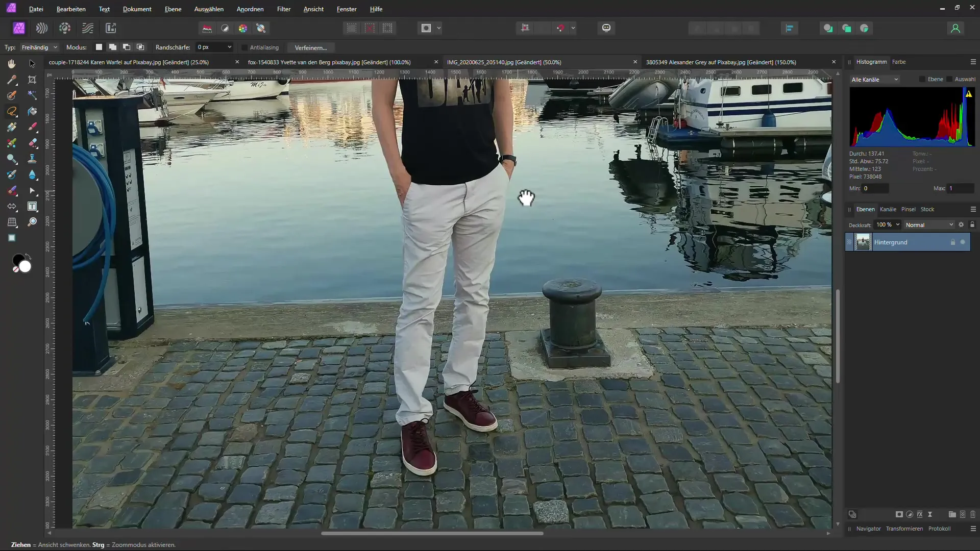Screen dimensions: 980x551
Task: Tick the Auswahl checkbox in Histogramm
Action: 949,79
